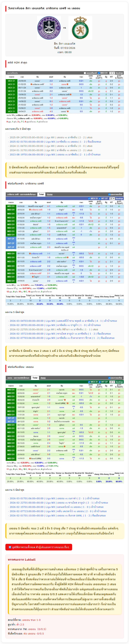129x644 pixels.
Task: Click the 04/03/26 row with score 4-1 in Mazatlán table
Action: [64, 206]
